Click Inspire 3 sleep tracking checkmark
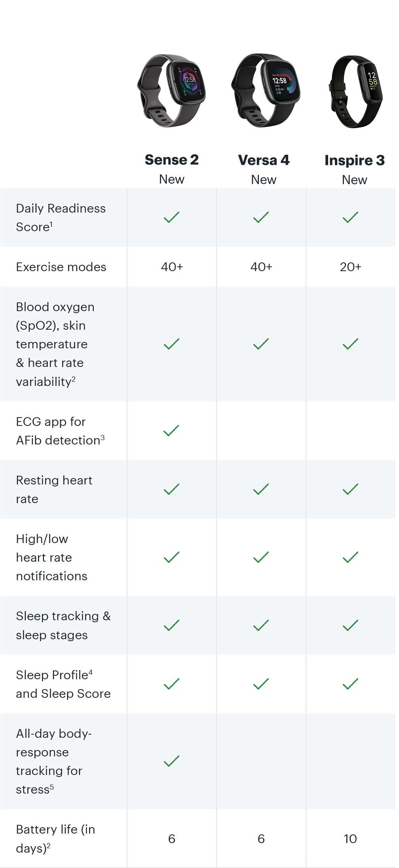 pos(350,625)
